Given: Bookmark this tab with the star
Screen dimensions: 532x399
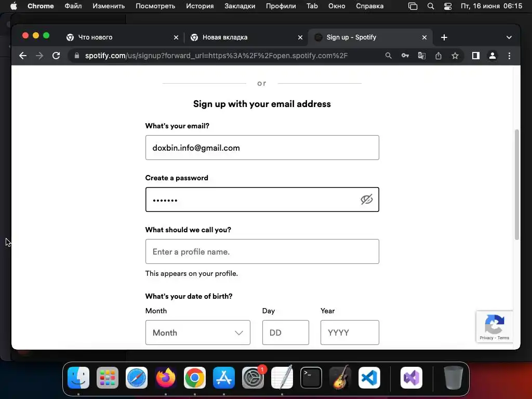Looking at the screenshot, I should pyautogui.click(x=455, y=56).
